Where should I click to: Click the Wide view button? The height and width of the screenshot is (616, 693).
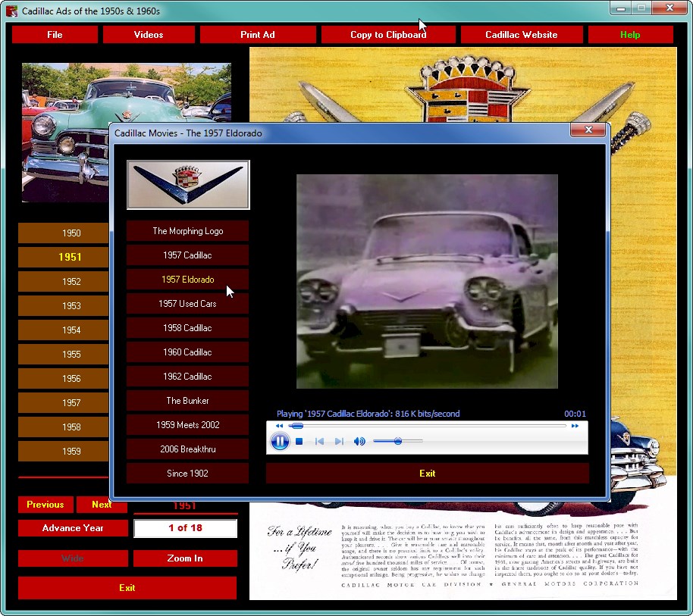(73, 558)
